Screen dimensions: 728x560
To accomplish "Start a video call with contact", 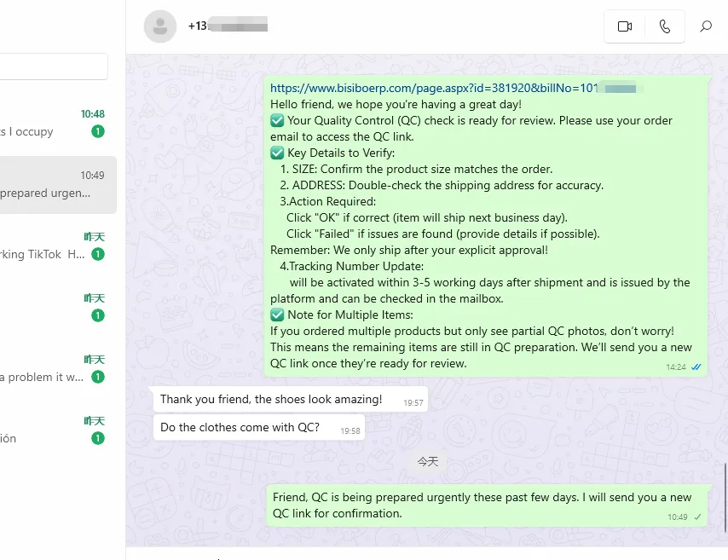I will (x=625, y=26).
